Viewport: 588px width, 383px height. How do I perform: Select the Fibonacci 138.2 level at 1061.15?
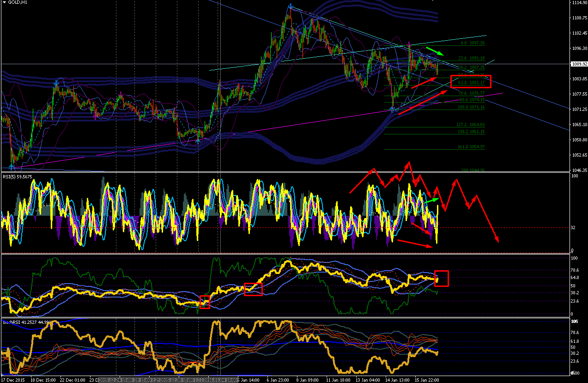[471, 132]
